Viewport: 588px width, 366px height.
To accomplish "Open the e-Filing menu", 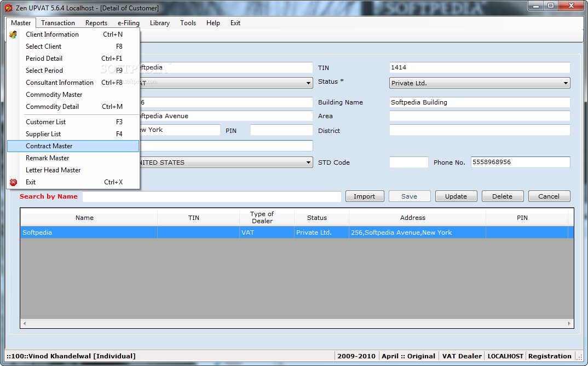I will click(128, 23).
